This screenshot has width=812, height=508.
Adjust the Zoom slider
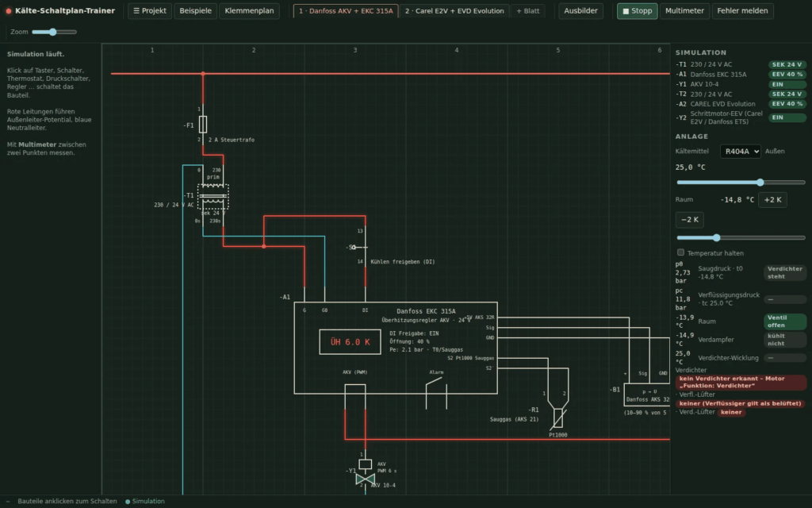coord(55,32)
